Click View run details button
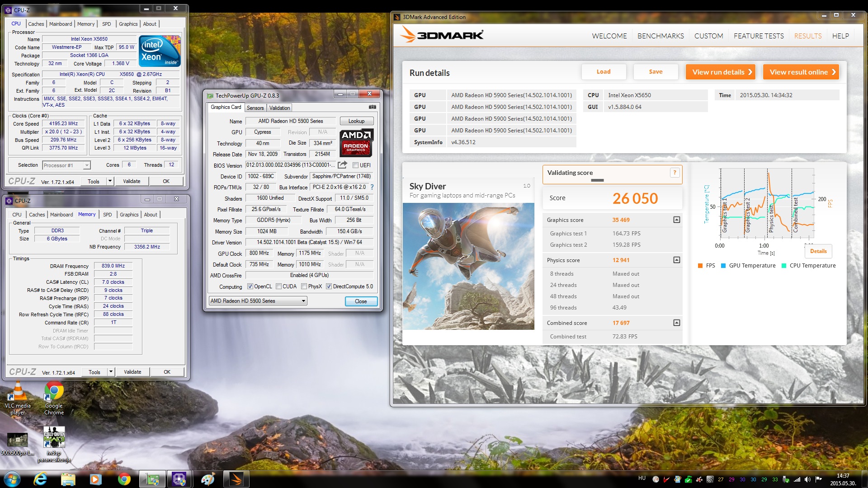The image size is (868, 488). tap(721, 72)
